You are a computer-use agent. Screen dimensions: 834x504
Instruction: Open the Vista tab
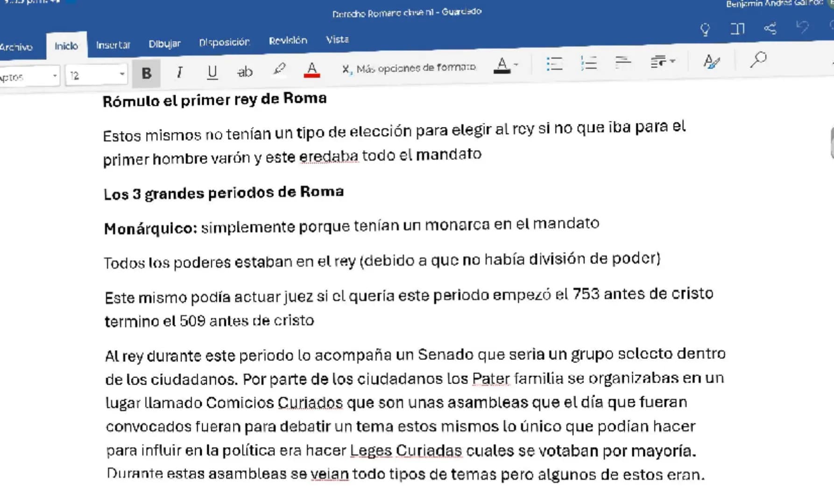coord(337,40)
